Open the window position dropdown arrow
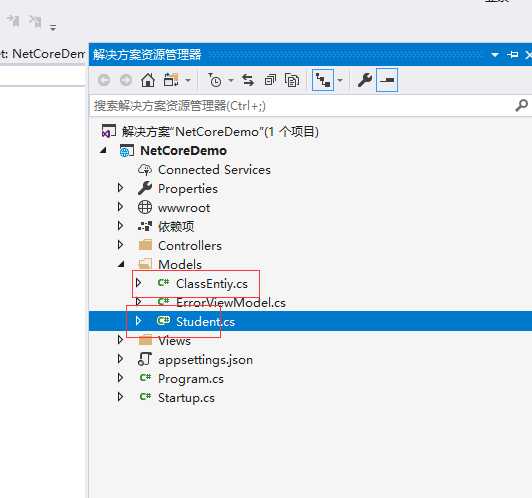The width and height of the screenshot is (532, 498). point(495,55)
